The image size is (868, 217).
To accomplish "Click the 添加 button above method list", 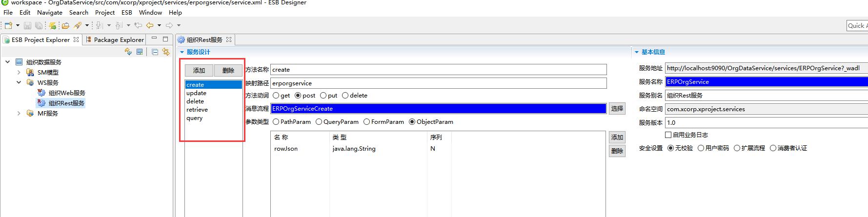I will [199, 70].
